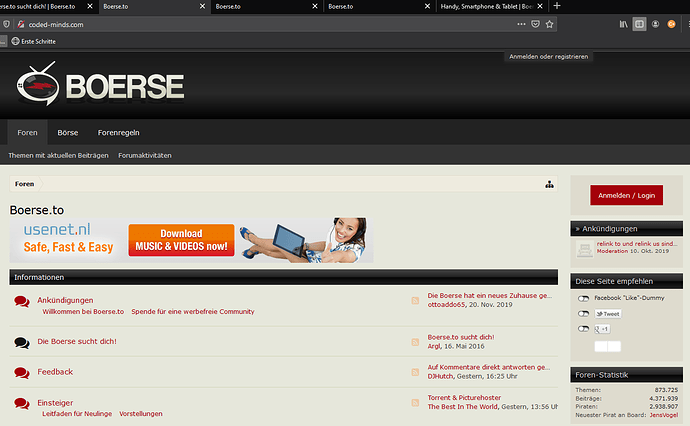Click the Die Boerse sucht dich bubble icon
Viewport: 690px width, 426px height.
22,342
